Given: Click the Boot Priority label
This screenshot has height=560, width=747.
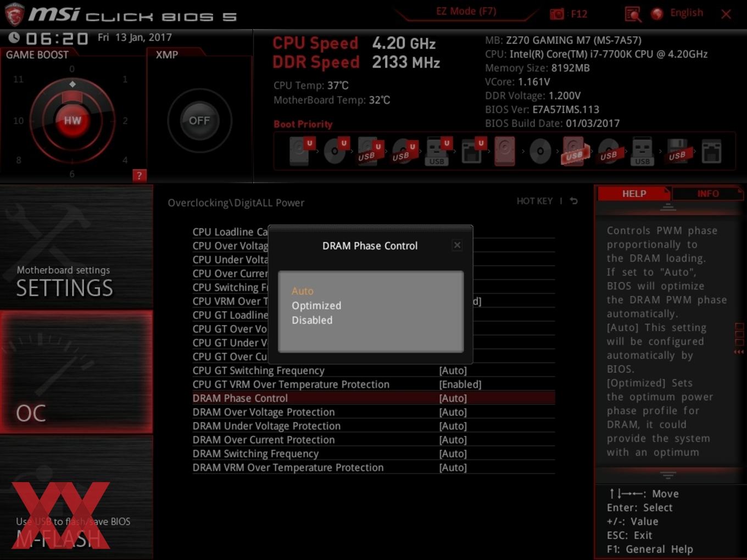Looking at the screenshot, I should (303, 124).
